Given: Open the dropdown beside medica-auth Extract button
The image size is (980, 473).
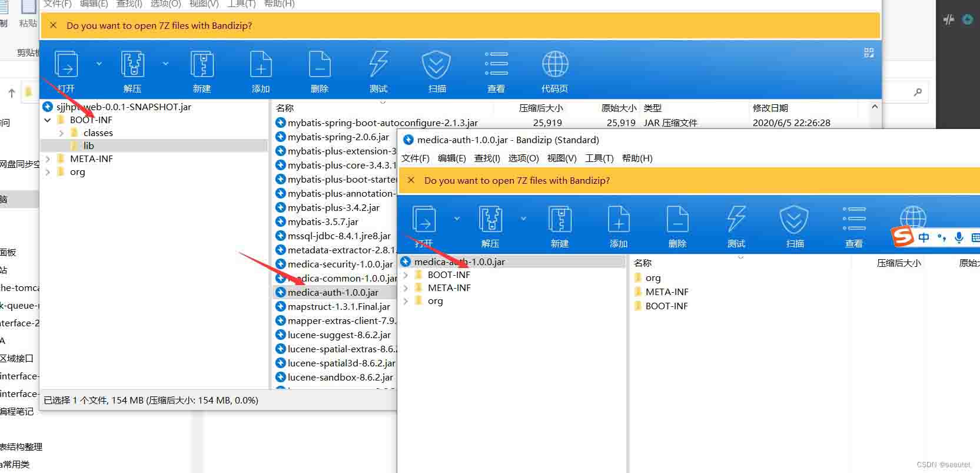Looking at the screenshot, I should [x=523, y=219].
